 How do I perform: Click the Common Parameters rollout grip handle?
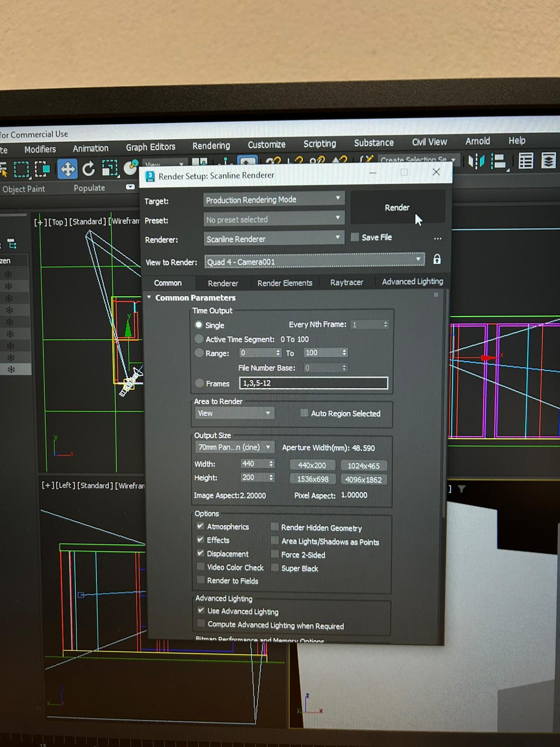coord(436,295)
